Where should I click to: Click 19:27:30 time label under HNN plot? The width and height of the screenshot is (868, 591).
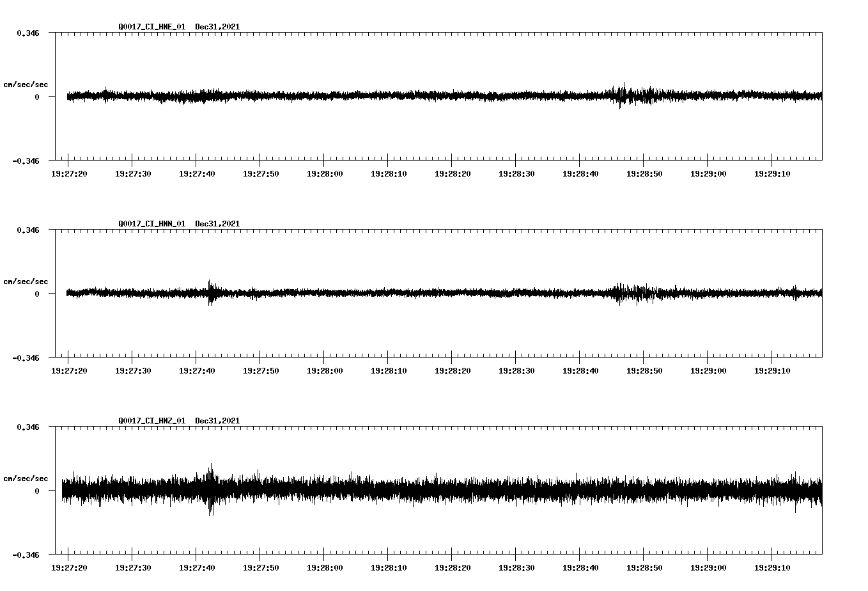click(x=133, y=371)
